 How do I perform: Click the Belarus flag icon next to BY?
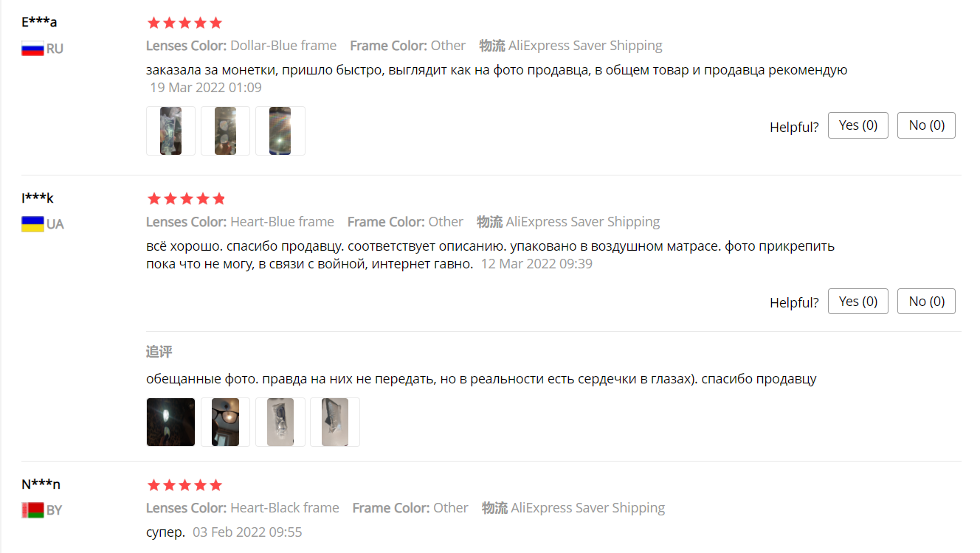tap(32, 510)
